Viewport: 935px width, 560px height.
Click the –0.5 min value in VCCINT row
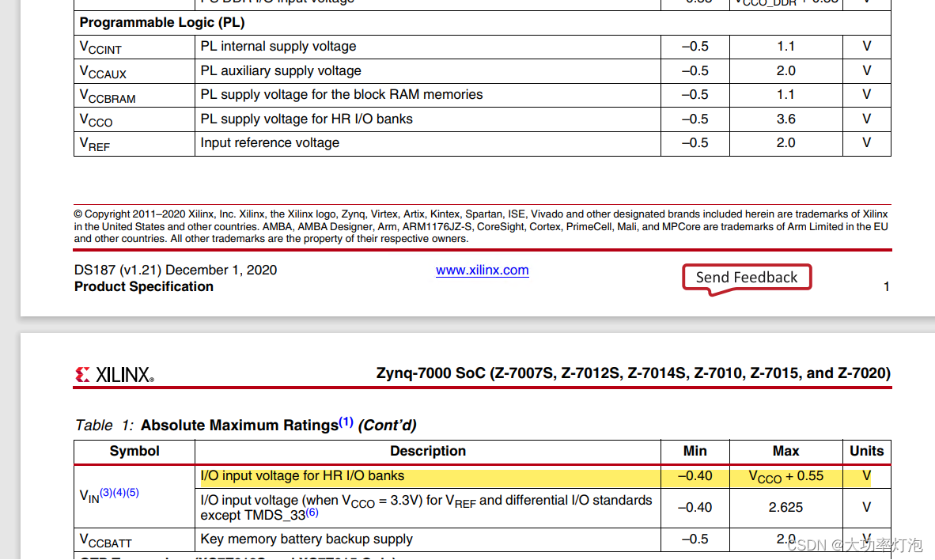point(695,47)
